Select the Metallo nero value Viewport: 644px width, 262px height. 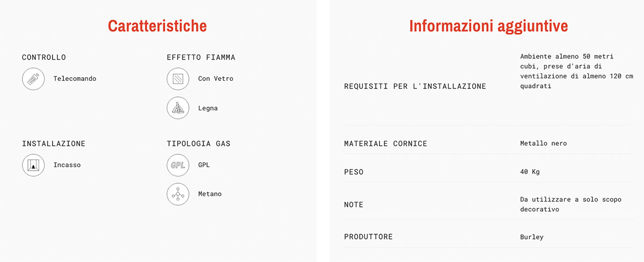544,144
